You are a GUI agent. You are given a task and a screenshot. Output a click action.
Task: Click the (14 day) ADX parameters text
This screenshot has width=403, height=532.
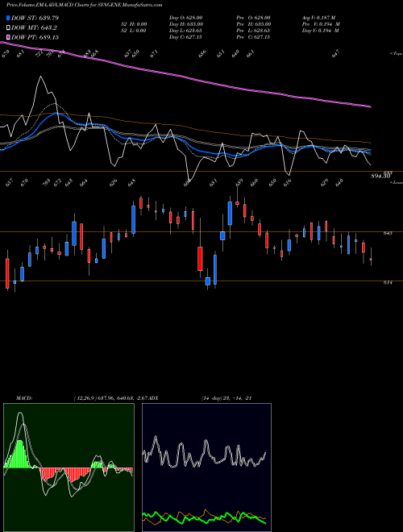[x=212, y=398]
